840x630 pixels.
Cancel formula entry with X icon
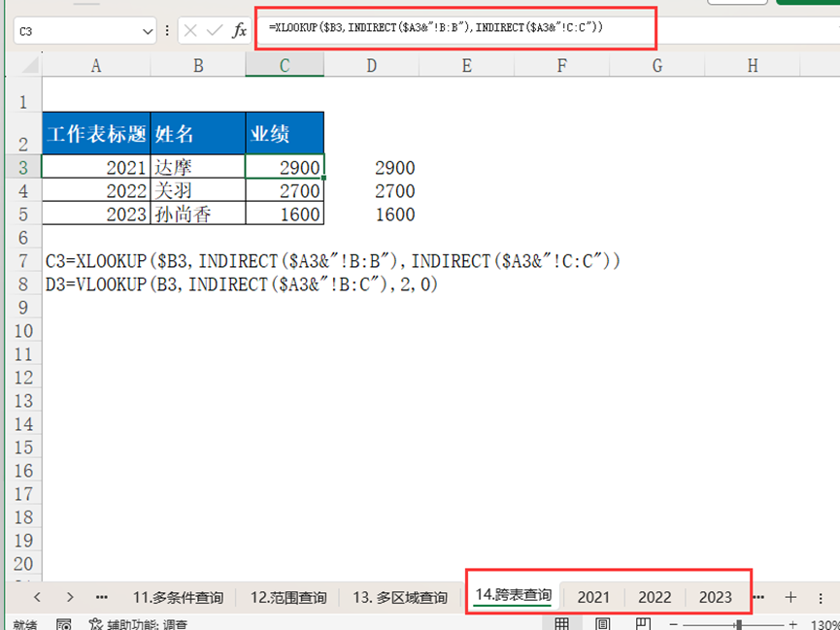(x=190, y=30)
